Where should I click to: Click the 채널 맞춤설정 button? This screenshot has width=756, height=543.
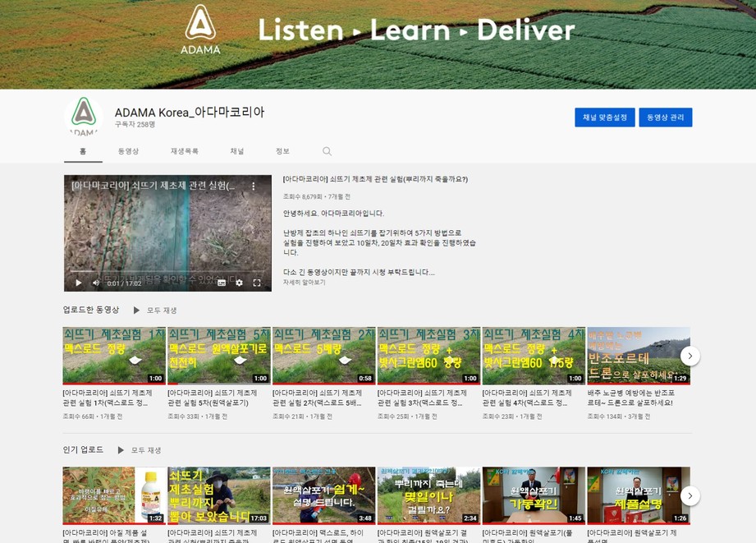point(605,117)
